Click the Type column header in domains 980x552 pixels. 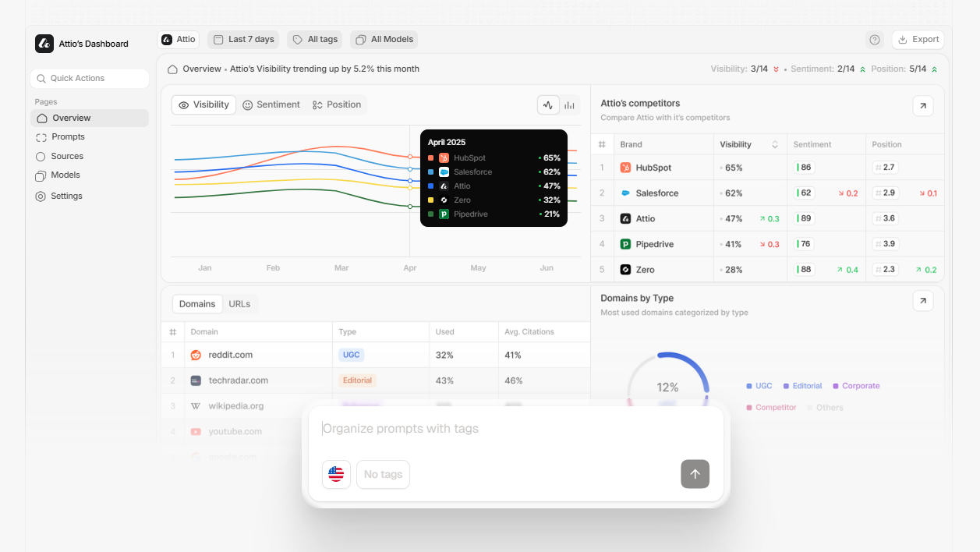[x=348, y=332]
